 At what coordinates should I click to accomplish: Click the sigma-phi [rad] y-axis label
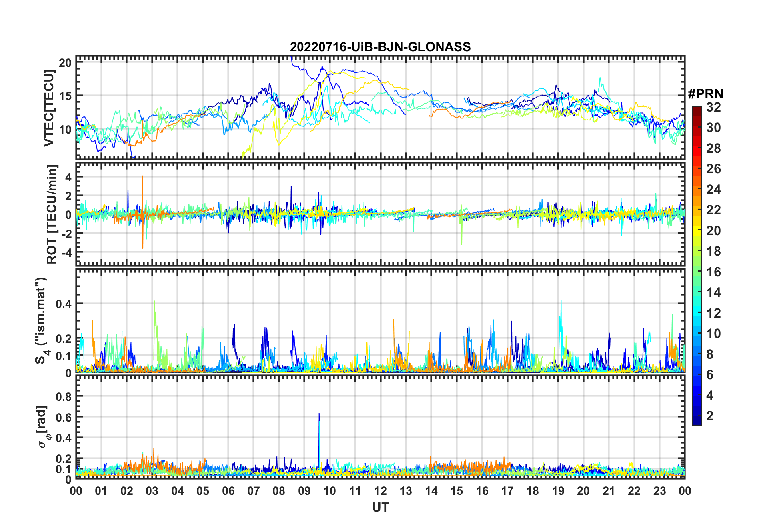point(43,426)
